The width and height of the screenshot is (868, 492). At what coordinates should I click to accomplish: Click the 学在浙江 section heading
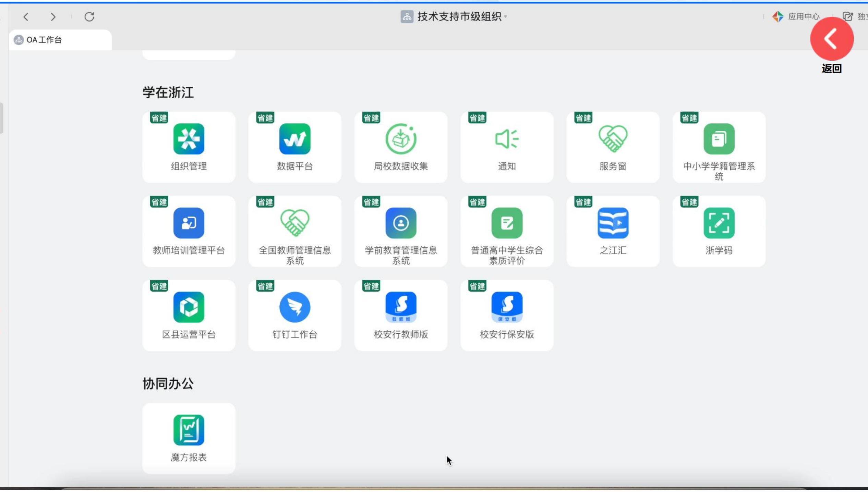click(168, 93)
